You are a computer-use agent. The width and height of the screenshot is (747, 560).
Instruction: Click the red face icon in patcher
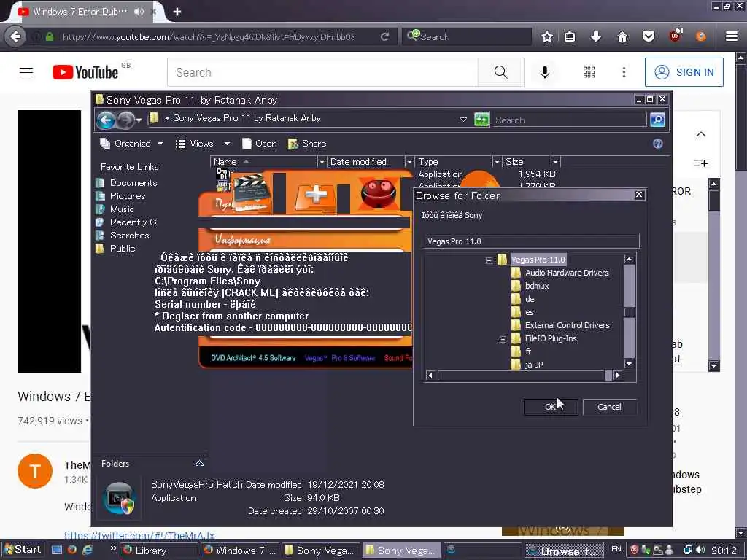click(378, 192)
